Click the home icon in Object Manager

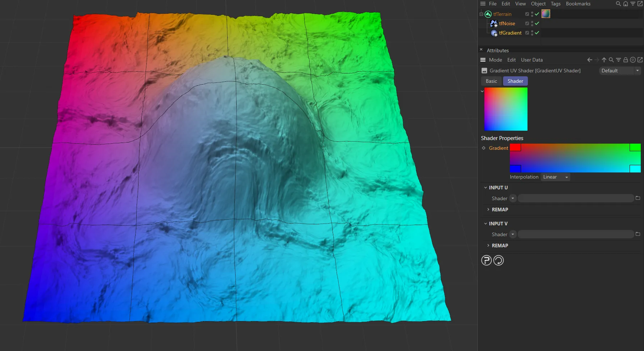coord(625,4)
